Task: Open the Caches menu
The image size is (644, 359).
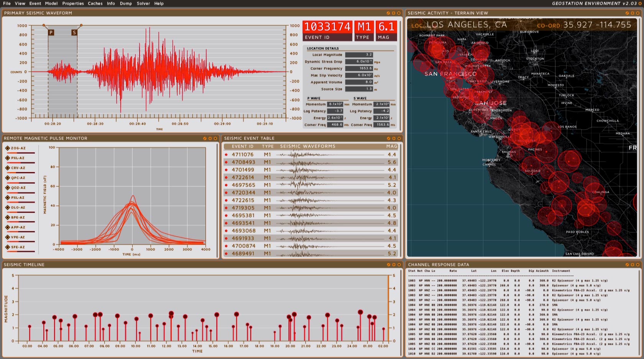Action: tap(95, 3)
